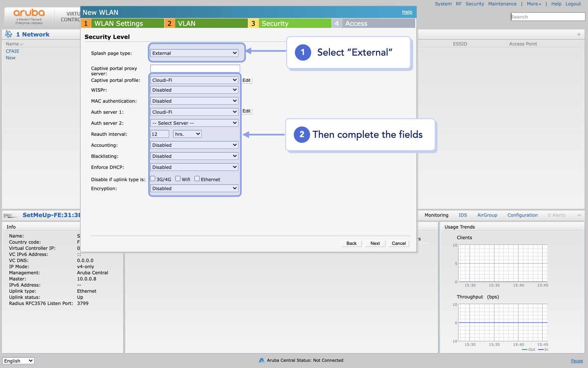Screen dimensions: 588x368
Task: Add a new network using the plus icon
Action: [579, 35]
